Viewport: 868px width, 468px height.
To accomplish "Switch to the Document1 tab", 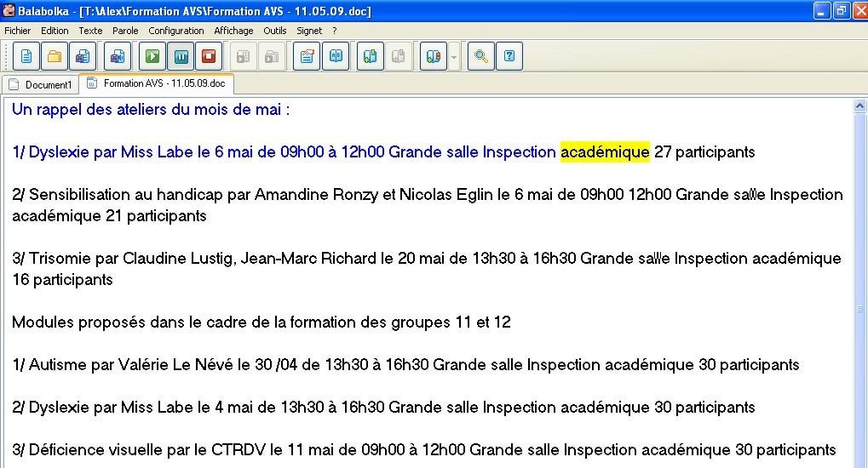I will coord(41,84).
